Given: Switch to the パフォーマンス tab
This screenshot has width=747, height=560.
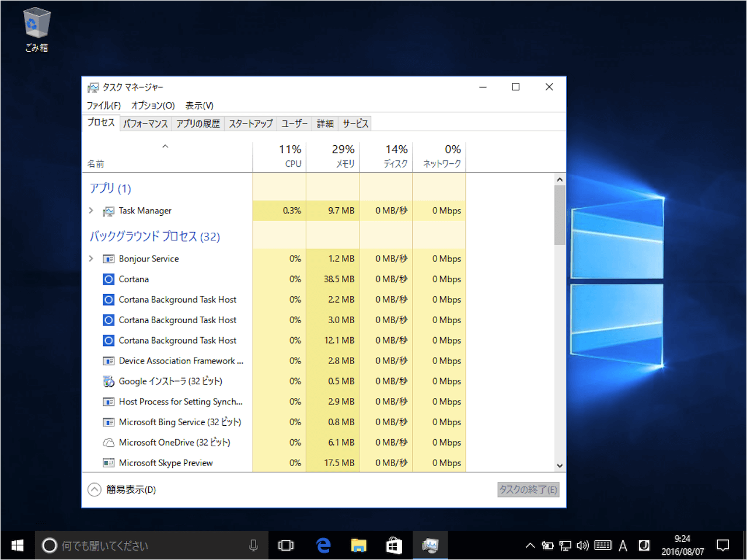Looking at the screenshot, I should [145, 123].
